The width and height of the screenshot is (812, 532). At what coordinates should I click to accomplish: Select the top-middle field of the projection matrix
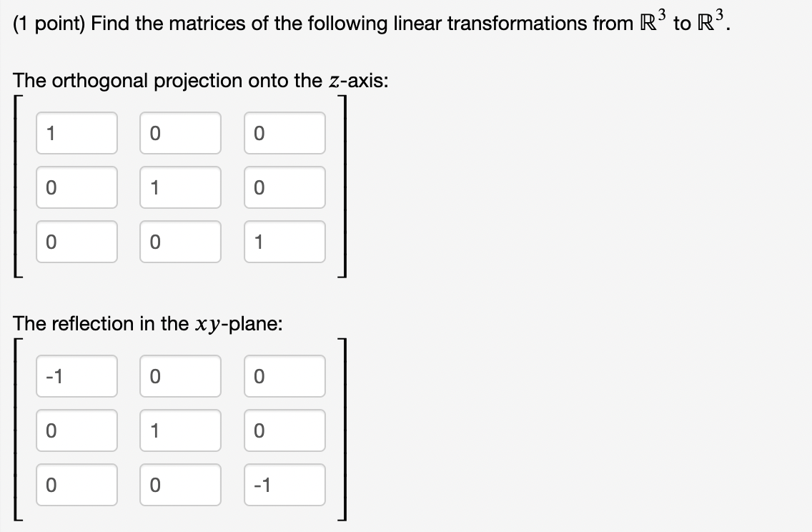(x=180, y=133)
